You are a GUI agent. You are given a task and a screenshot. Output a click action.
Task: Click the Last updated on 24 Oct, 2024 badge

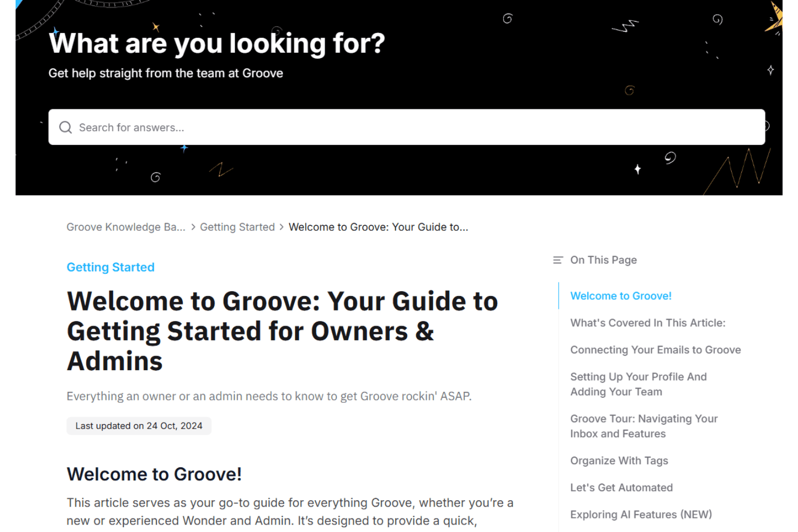(139, 426)
